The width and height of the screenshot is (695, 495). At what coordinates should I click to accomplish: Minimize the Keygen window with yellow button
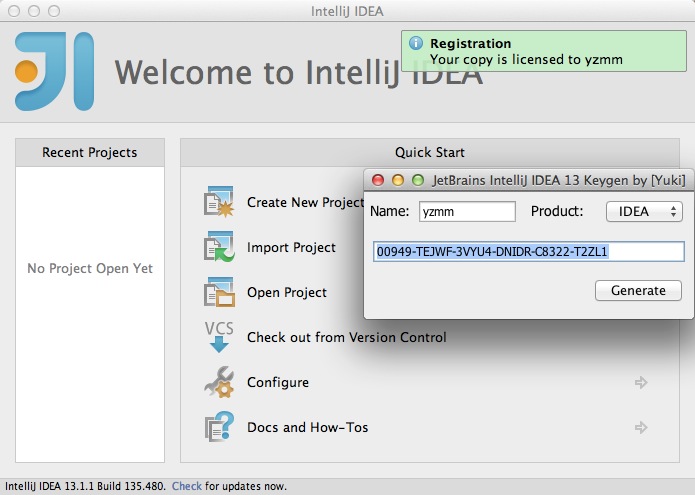coord(398,180)
